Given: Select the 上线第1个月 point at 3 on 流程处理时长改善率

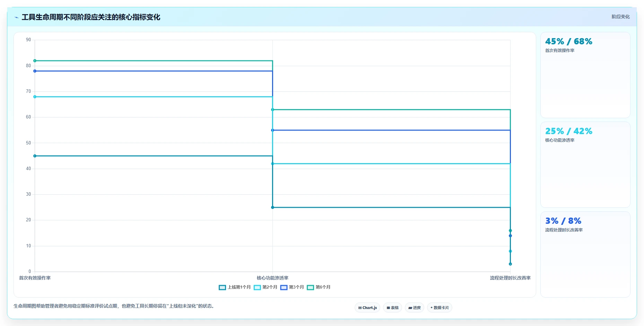Looking at the screenshot, I should pos(510,264).
